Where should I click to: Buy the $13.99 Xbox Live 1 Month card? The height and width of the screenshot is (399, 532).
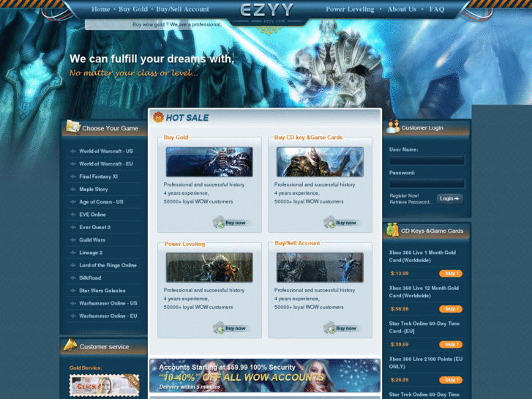[x=451, y=273]
